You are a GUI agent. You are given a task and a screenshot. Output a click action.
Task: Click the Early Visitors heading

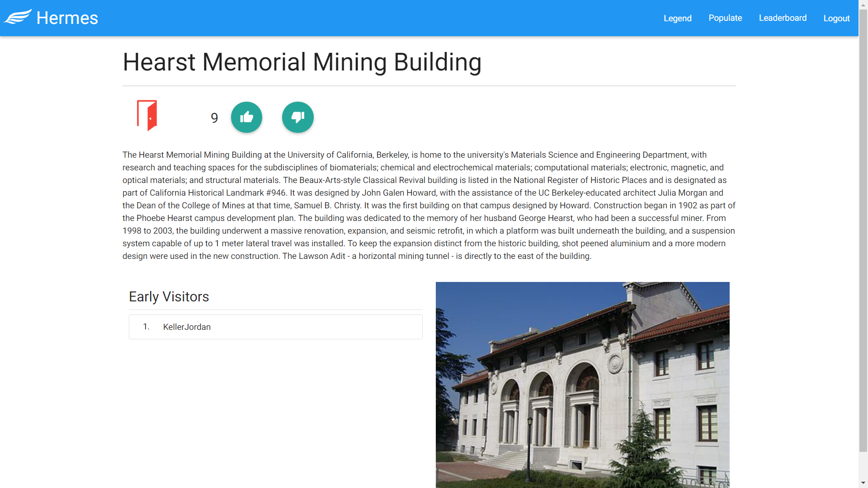(169, 296)
